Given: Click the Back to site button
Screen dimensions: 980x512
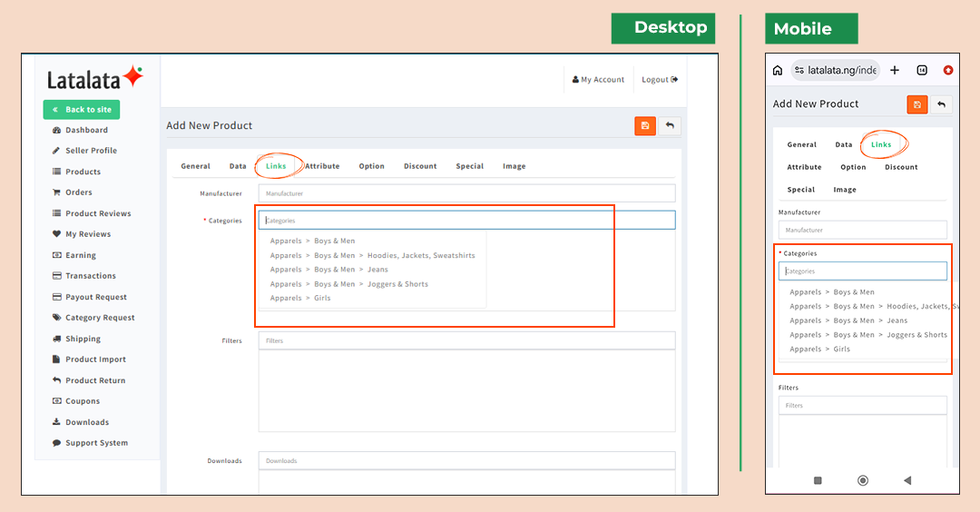Looking at the screenshot, I should (82, 110).
